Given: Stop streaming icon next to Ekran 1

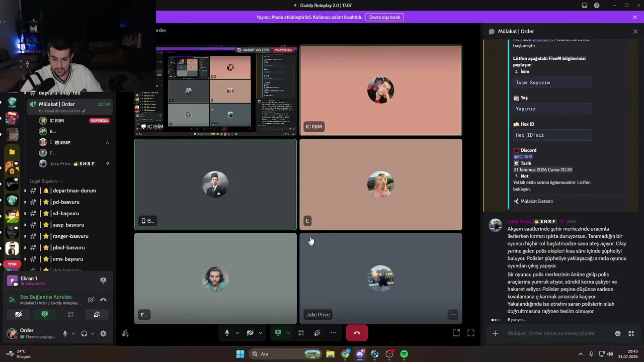Looking at the screenshot, I should click(103, 281).
